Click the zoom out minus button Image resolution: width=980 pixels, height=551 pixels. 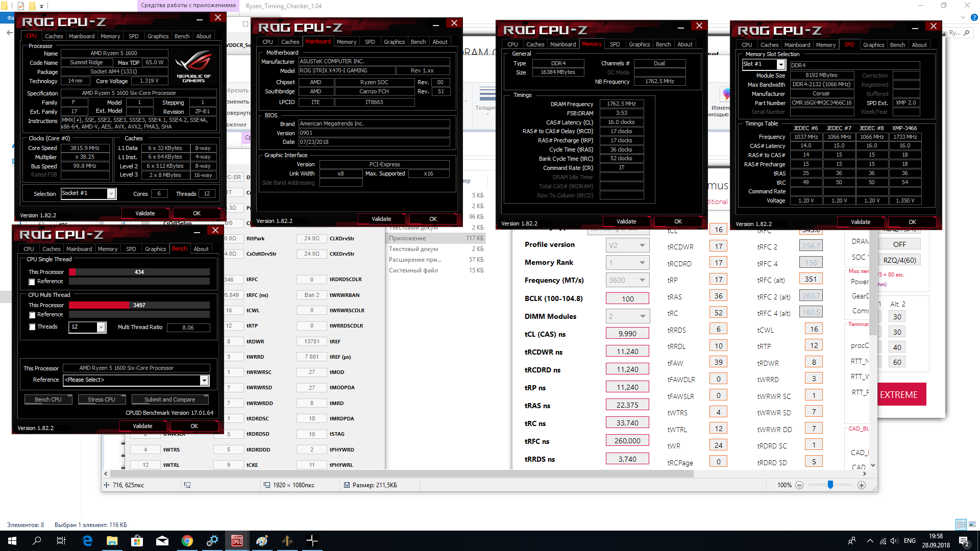(x=799, y=485)
